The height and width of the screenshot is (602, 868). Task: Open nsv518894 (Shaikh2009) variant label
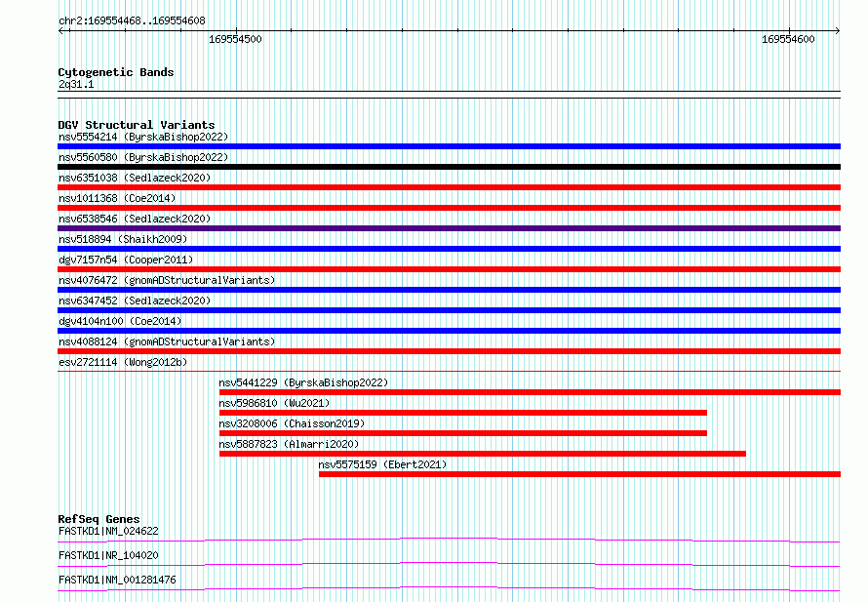click(x=123, y=239)
